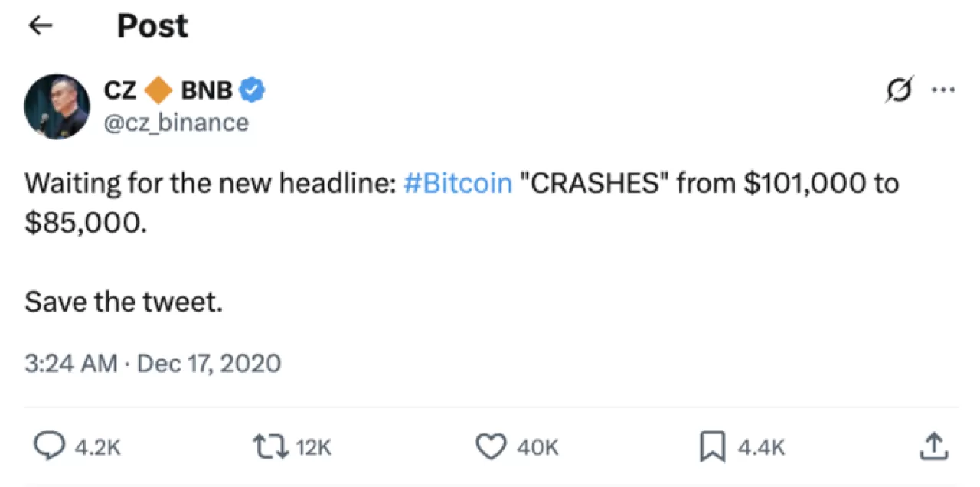Navigate back using the arrow icon
This screenshot has width=980, height=487.
pos(39,25)
